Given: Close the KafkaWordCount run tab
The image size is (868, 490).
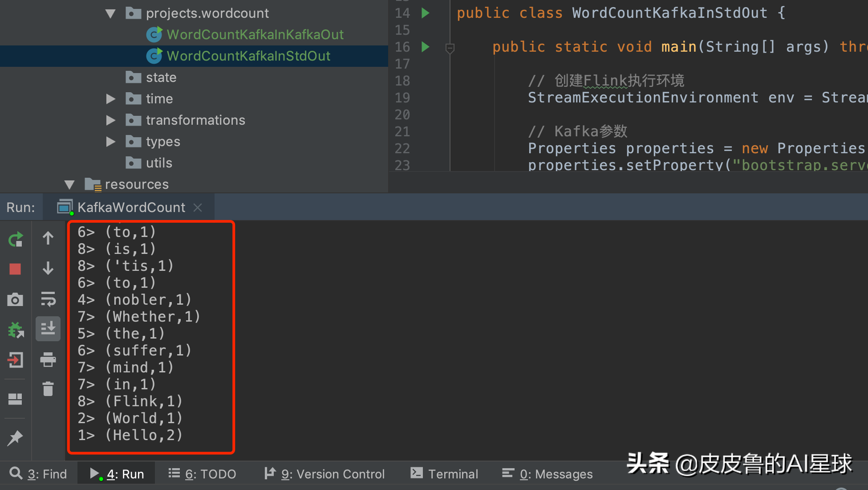Looking at the screenshot, I should 198,208.
